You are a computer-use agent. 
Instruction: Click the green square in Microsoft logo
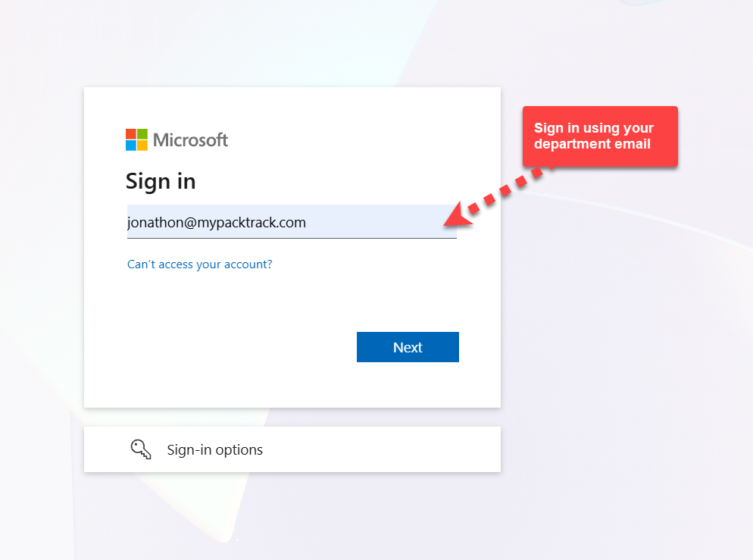click(142, 134)
